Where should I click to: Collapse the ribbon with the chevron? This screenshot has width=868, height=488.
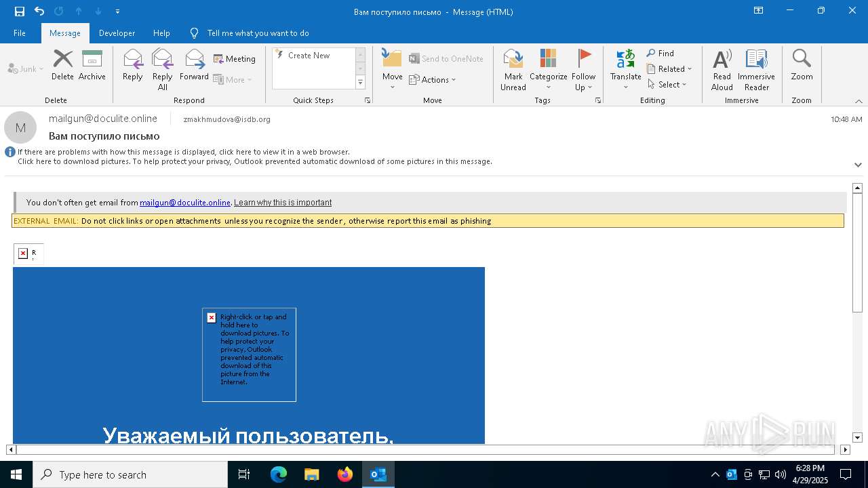pyautogui.click(x=859, y=101)
